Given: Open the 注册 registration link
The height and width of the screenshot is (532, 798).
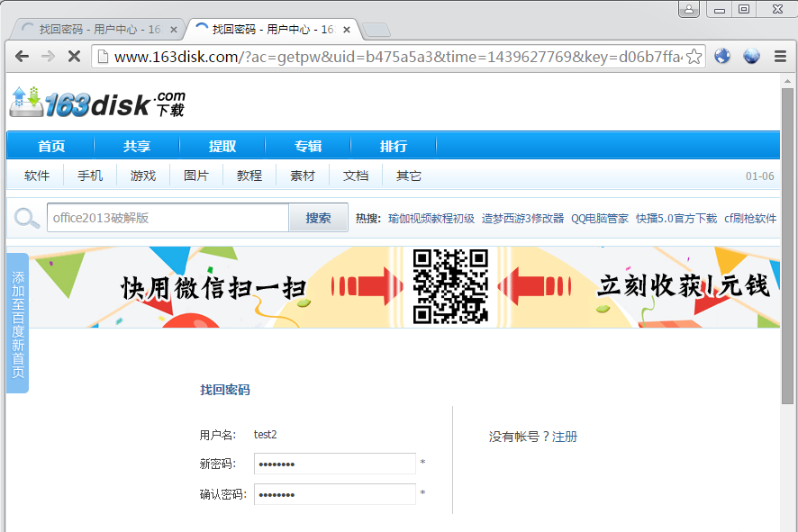Looking at the screenshot, I should pyautogui.click(x=565, y=435).
